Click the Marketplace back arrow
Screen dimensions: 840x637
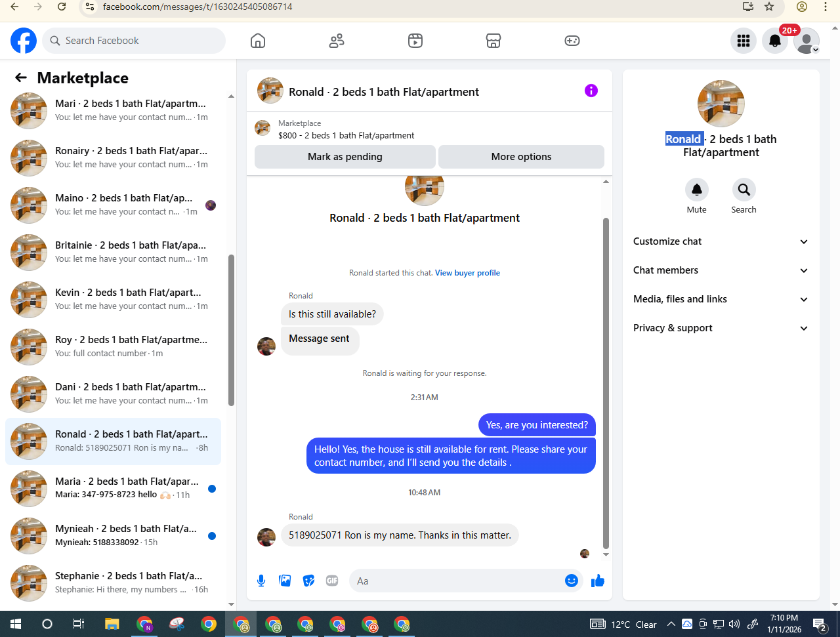tap(21, 78)
